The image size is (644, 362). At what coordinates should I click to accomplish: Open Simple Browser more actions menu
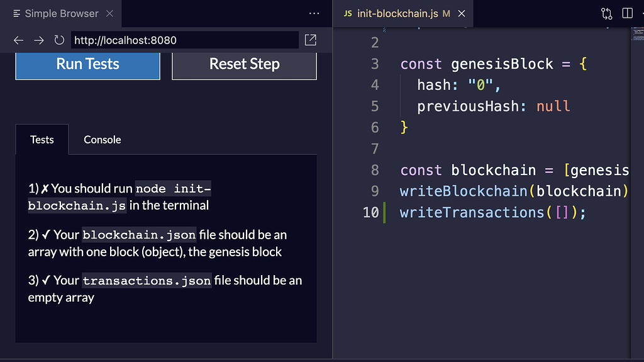click(x=314, y=13)
